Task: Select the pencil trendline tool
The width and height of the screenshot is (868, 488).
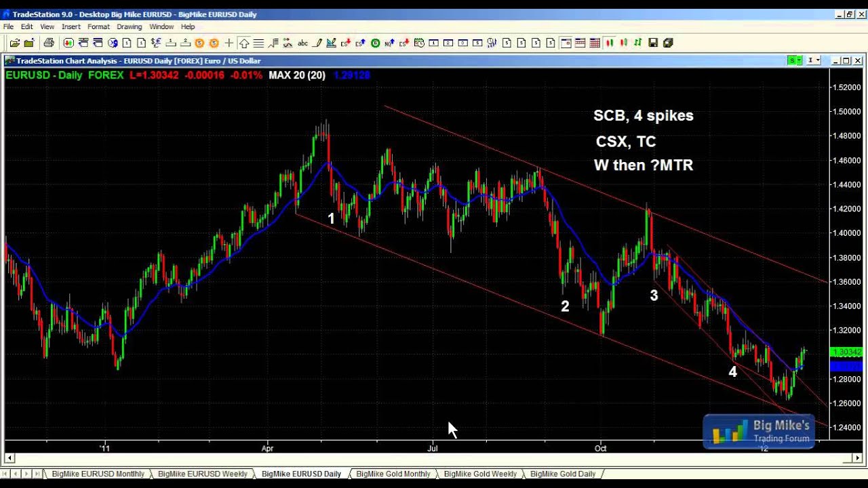Action: point(317,43)
